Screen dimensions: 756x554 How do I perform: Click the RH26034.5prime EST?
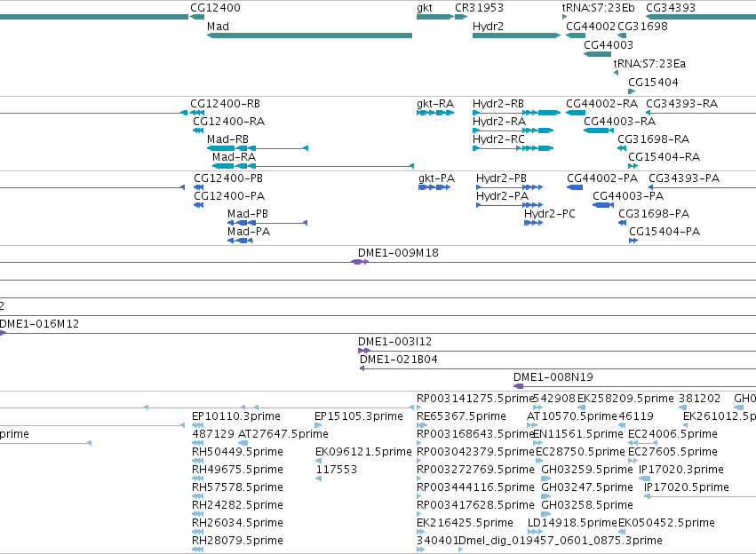[197, 532]
